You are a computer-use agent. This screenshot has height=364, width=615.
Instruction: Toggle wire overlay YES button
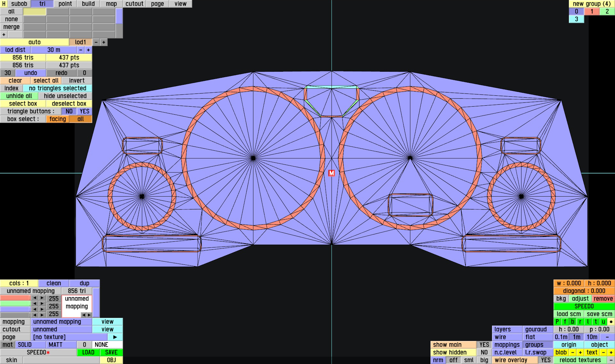(545, 360)
